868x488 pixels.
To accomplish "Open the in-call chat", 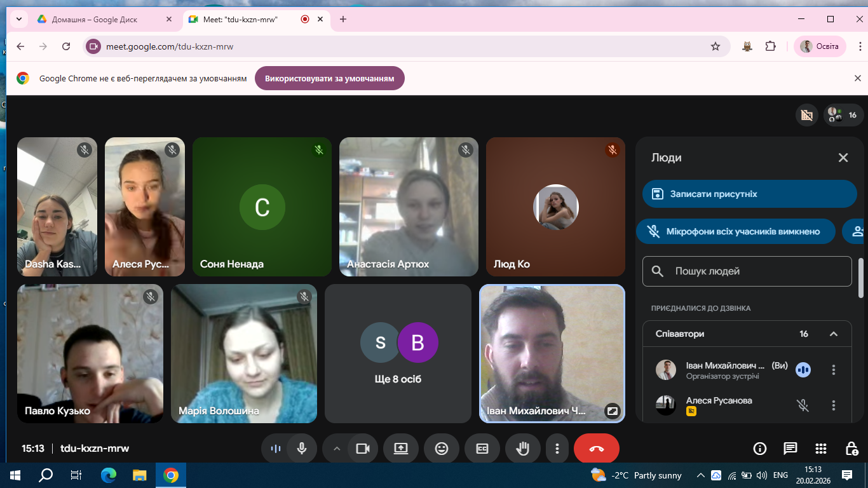I will [790, 449].
